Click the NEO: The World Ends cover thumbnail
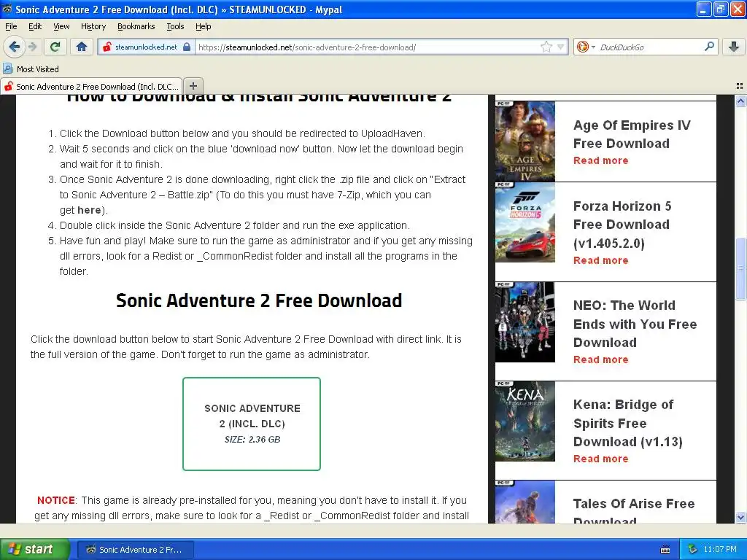747x560 pixels. [x=525, y=322]
